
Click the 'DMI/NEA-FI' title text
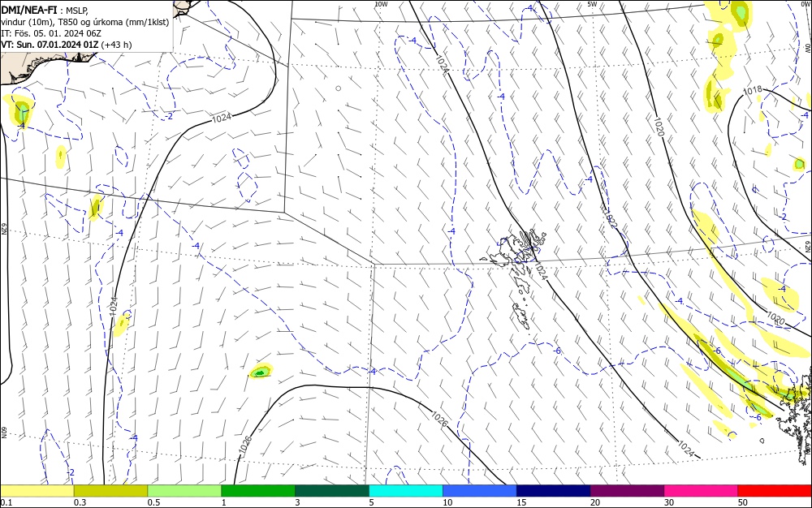[x=29, y=9]
